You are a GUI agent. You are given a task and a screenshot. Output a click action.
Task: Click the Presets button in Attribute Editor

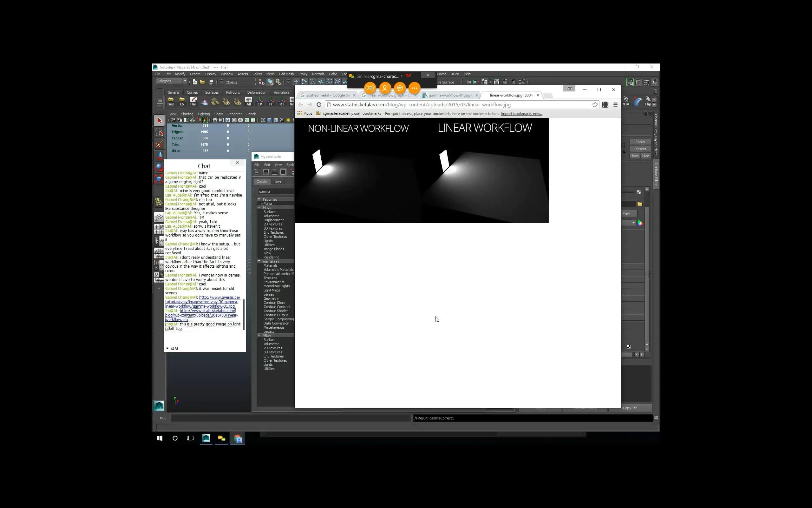coord(640,149)
